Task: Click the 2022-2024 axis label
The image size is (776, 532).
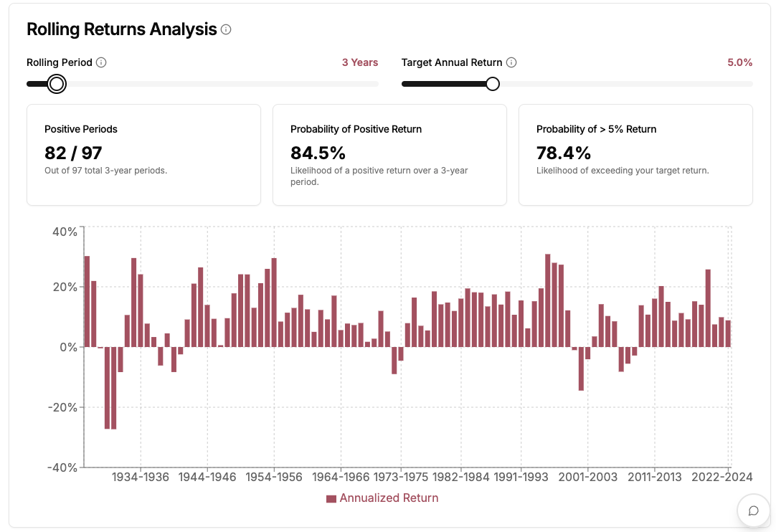Action: pyautogui.click(x=724, y=477)
